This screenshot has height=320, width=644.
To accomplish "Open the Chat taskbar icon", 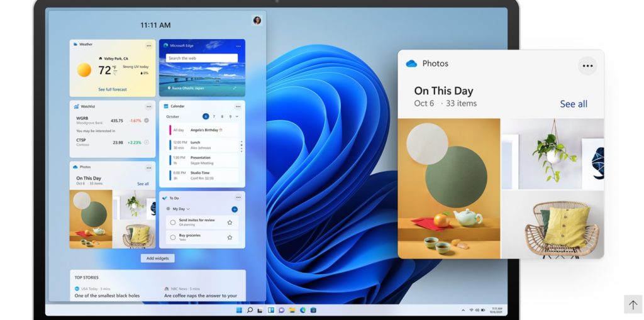I will tap(282, 310).
